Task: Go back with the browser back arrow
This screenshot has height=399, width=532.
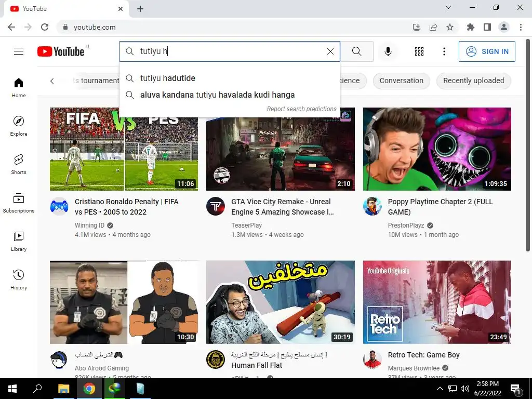Action: point(11,27)
